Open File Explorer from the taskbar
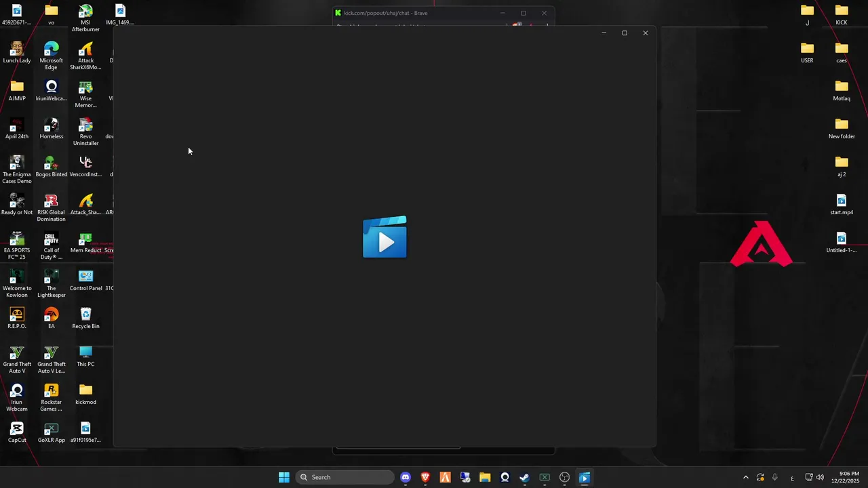The width and height of the screenshot is (868, 488). 485,477
